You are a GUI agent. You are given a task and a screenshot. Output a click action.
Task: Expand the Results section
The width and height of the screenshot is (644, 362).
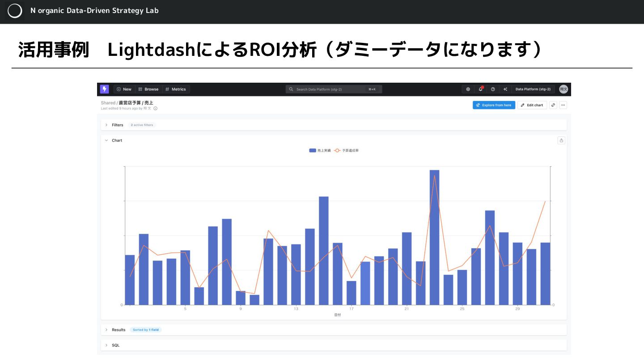(334, 330)
